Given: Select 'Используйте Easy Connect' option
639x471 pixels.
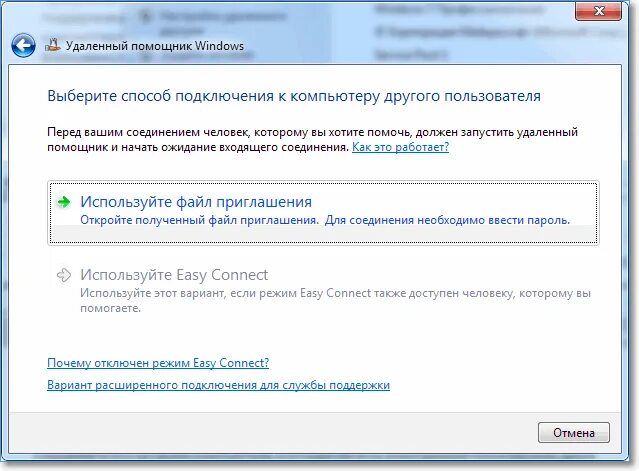Looking at the screenshot, I should (x=323, y=290).
